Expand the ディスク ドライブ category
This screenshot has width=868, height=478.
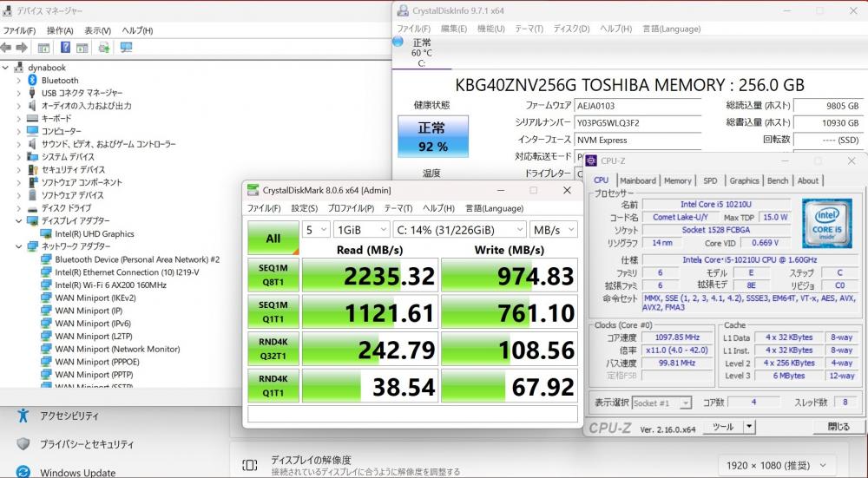point(18,208)
